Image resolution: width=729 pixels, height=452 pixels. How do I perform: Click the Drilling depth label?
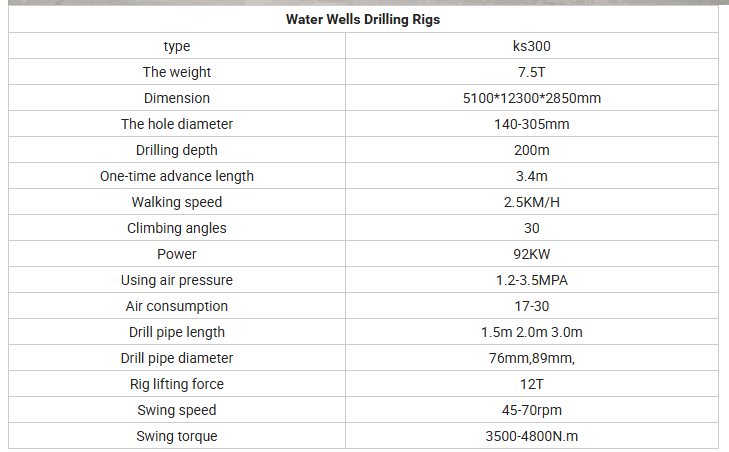[x=177, y=150]
